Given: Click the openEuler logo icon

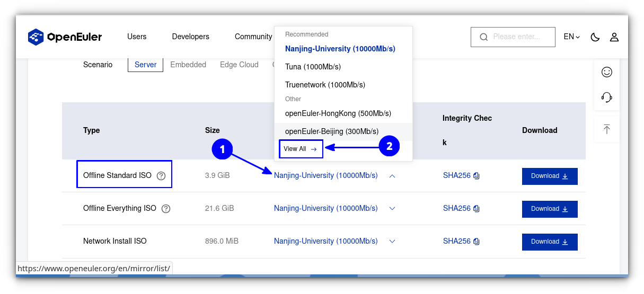Looking at the screenshot, I should click(x=36, y=37).
